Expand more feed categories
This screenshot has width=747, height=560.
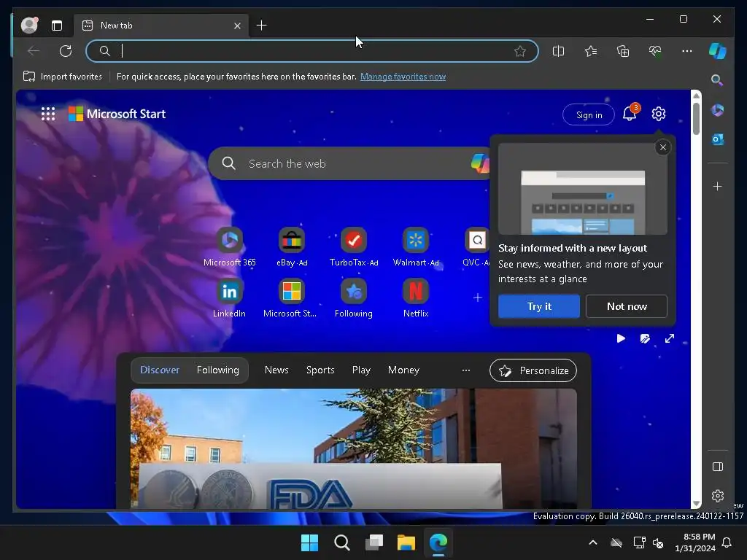[x=466, y=370]
